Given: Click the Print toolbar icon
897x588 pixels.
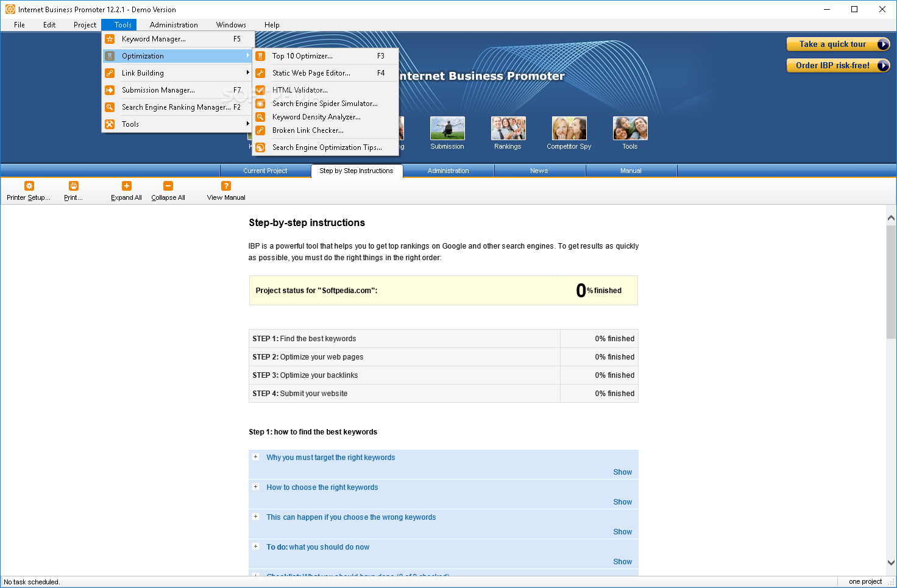Looking at the screenshot, I should point(74,186).
